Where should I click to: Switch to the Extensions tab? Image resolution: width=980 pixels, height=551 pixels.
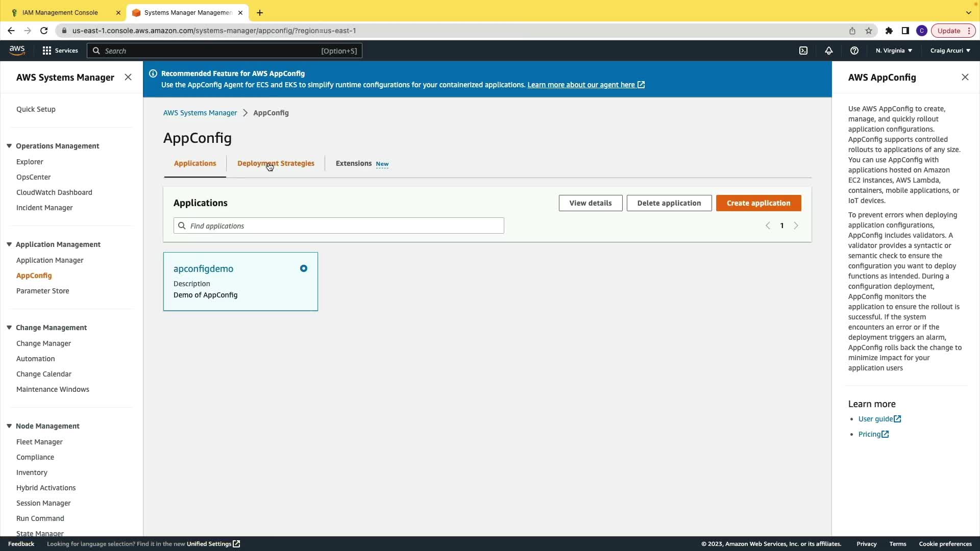[x=354, y=163]
